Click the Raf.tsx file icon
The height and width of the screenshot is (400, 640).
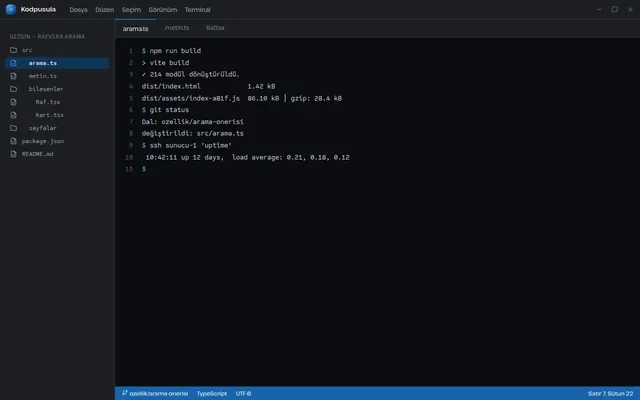click(13, 102)
